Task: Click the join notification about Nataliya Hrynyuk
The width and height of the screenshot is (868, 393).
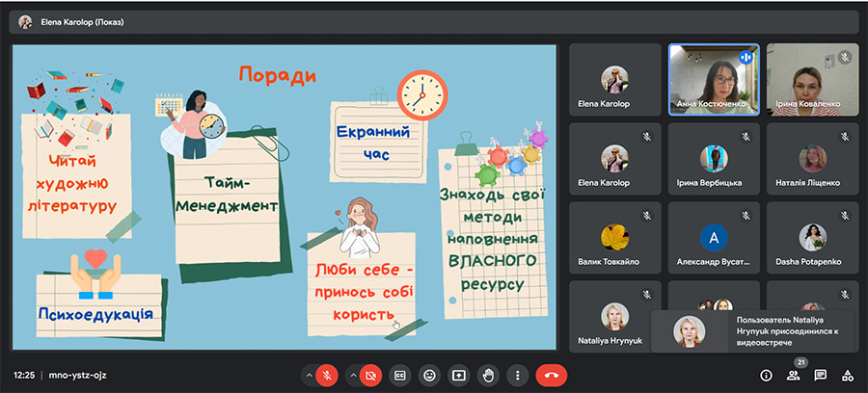Action: (x=752, y=331)
